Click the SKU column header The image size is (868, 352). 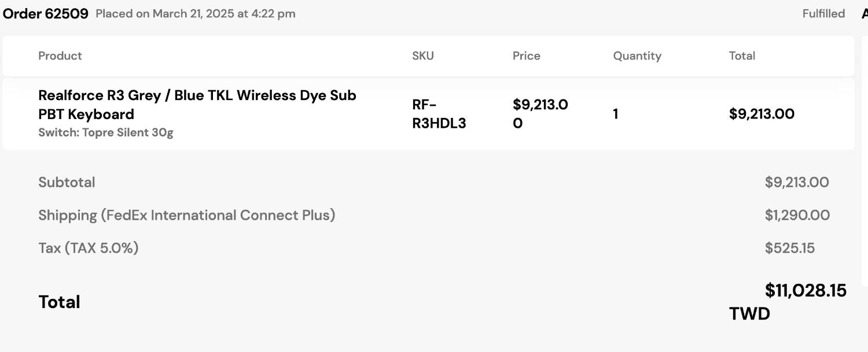423,56
